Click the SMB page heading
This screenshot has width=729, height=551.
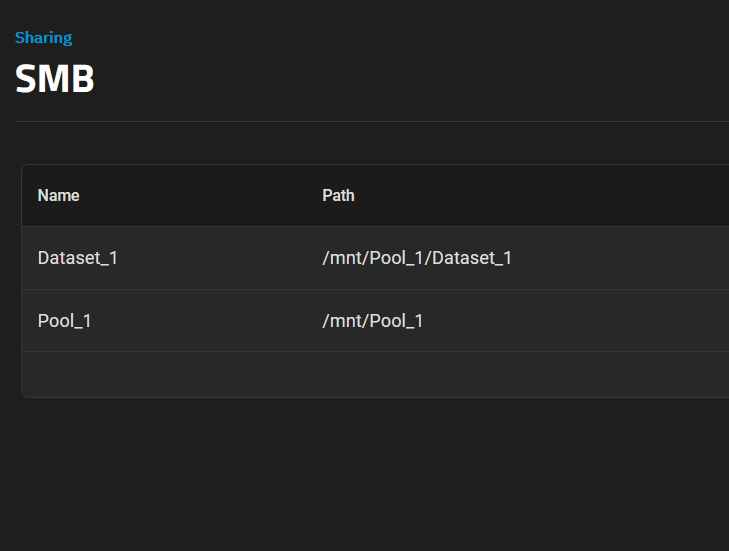[55, 78]
